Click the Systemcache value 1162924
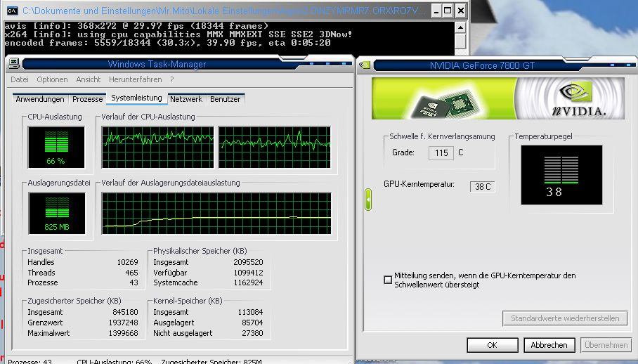The image size is (638, 364). click(248, 282)
